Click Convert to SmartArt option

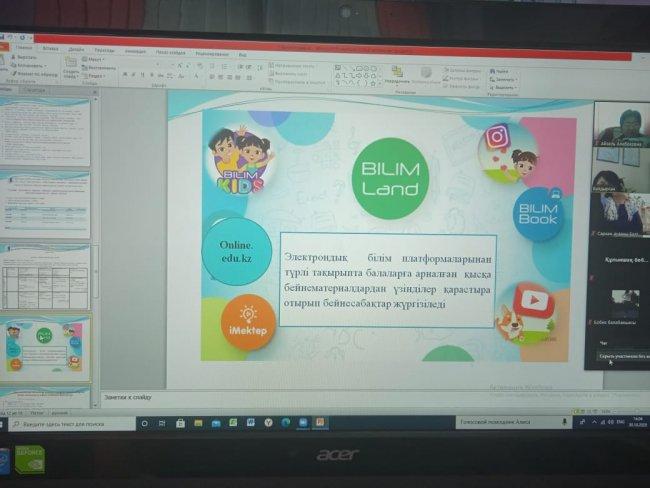click(x=297, y=82)
